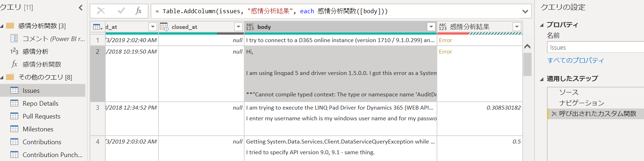Click the 感情分析結果 column type icon
The width and height of the screenshot is (644, 161).
443,27
